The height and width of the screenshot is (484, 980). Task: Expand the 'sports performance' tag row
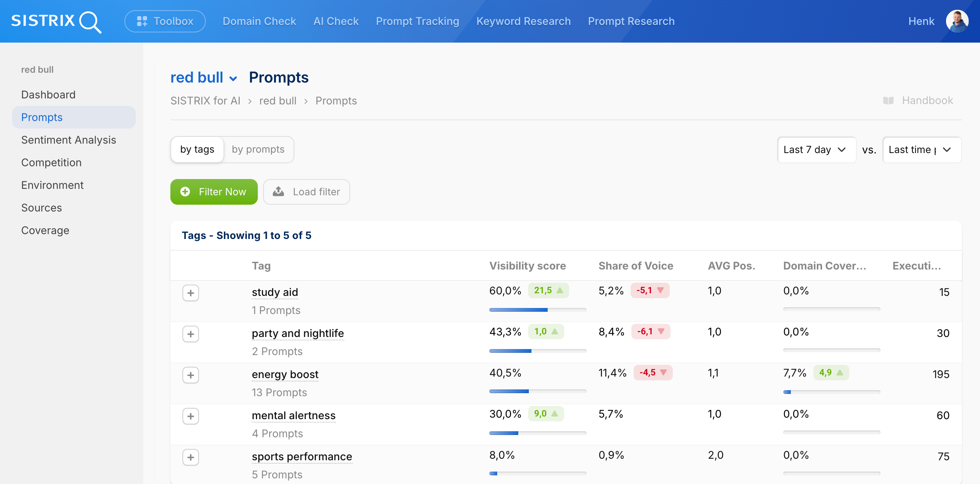(x=191, y=457)
